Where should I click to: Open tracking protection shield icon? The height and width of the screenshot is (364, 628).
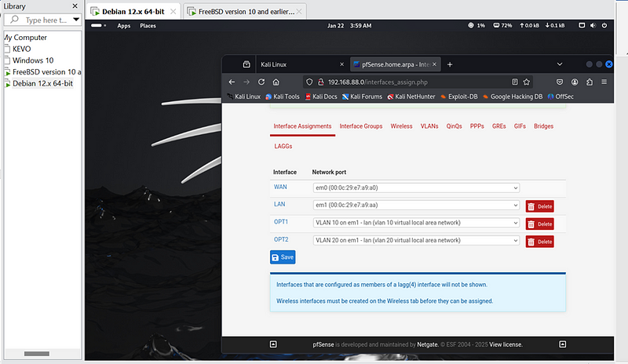[309, 82]
